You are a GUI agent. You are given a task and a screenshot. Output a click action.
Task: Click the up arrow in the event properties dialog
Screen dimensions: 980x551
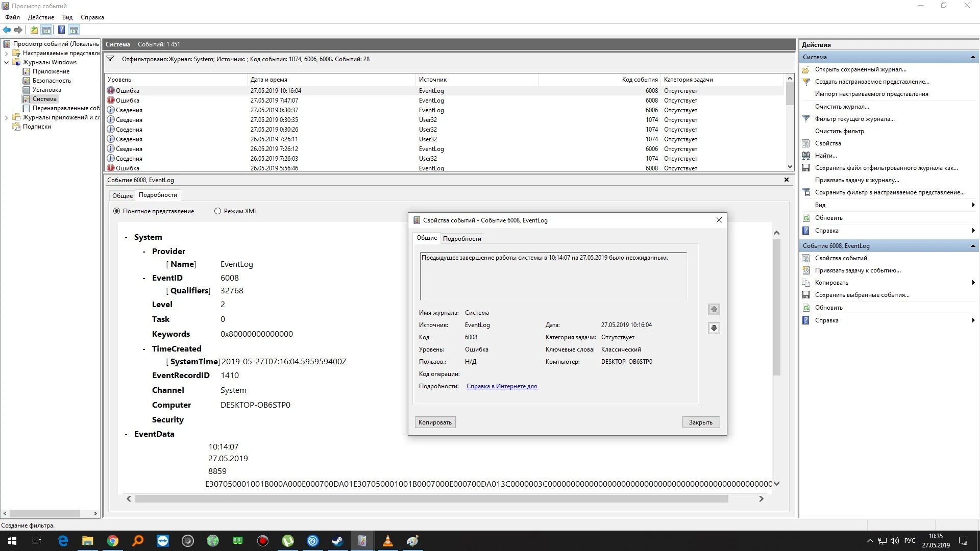[714, 309]
